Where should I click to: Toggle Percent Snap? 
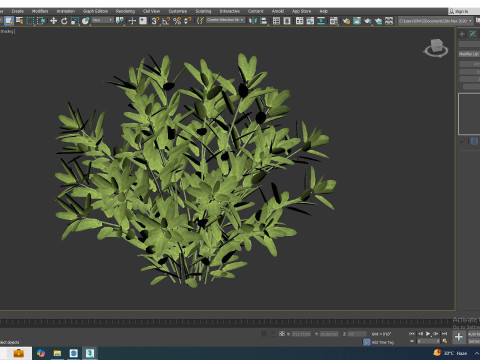pos(177,21)
